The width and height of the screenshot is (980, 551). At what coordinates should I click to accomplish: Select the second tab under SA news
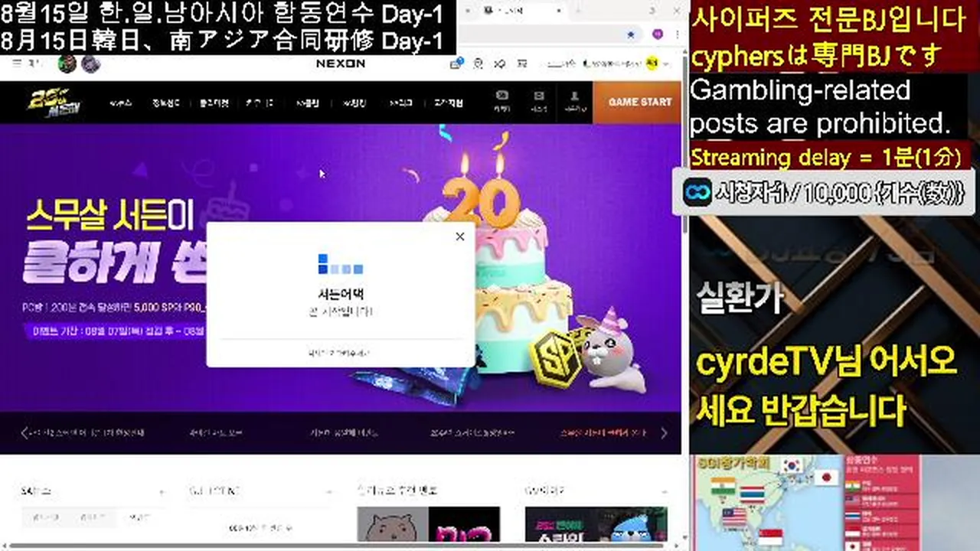pos(92,518)
